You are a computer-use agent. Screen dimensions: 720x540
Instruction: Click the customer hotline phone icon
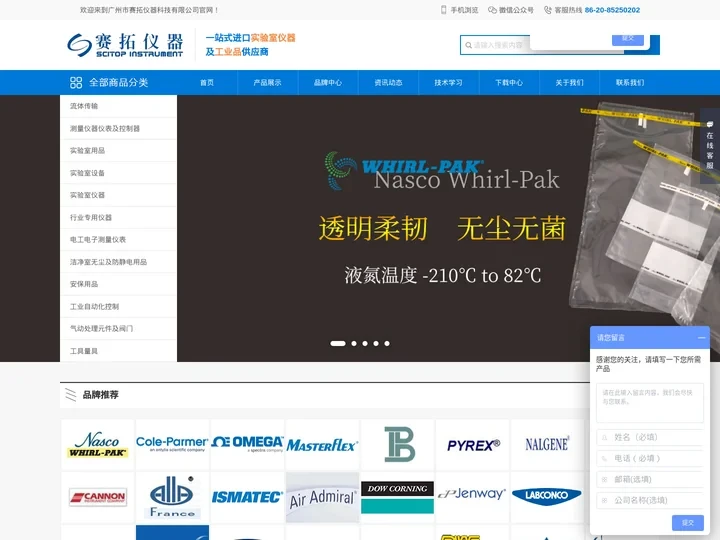click(547, 10)
